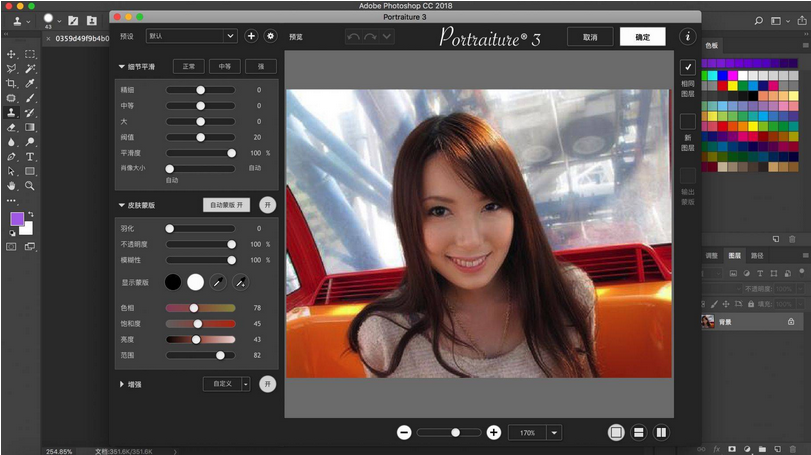Screen dimensions: 811x455
Task: Toggle quick mask mode in toolbar
Action: pyautogui.click(x=11, y=247)
